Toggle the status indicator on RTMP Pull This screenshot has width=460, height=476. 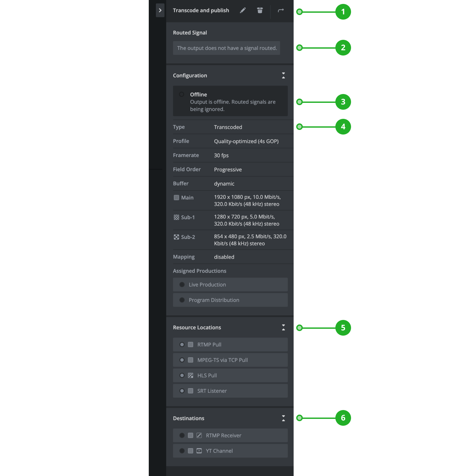(182, 344)
